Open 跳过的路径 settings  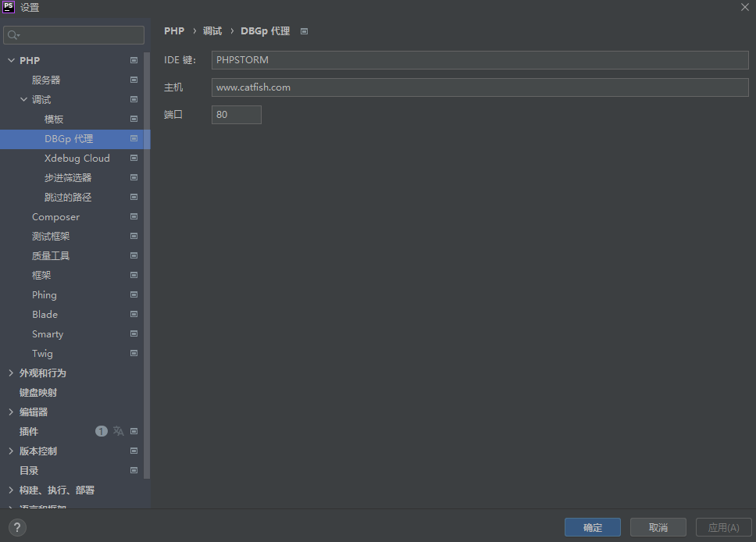[x=68, y=198]
